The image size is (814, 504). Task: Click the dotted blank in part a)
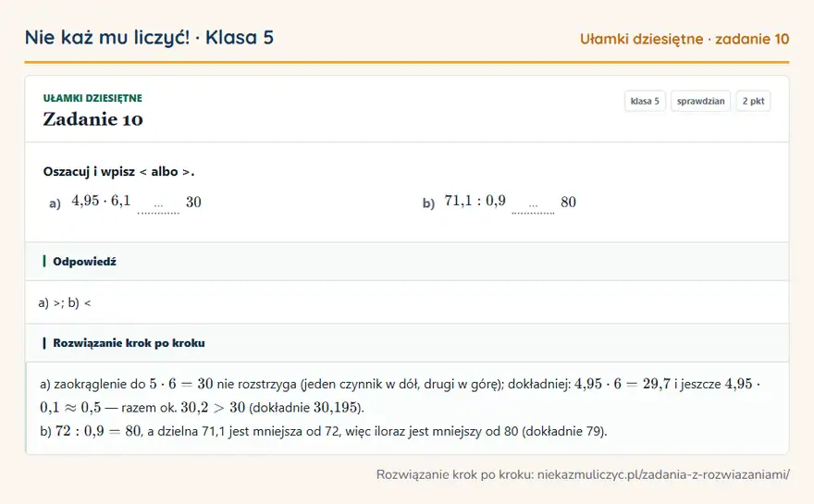click(x=158, y=208)
